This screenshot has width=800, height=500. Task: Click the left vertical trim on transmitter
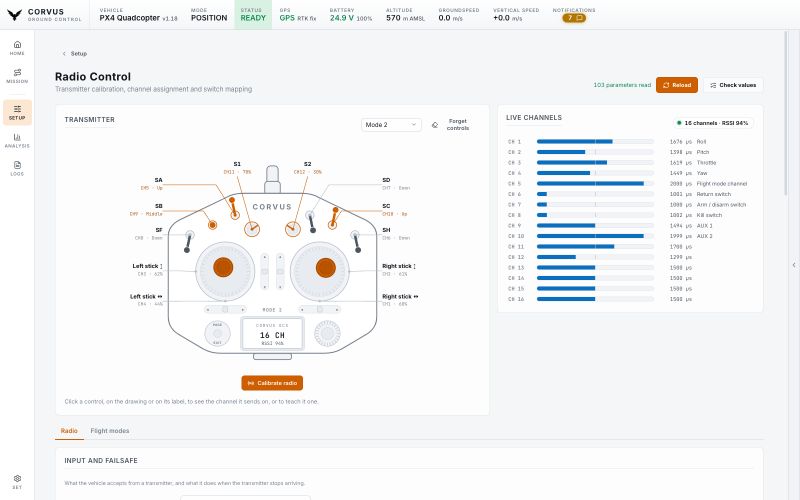(264, 271)
